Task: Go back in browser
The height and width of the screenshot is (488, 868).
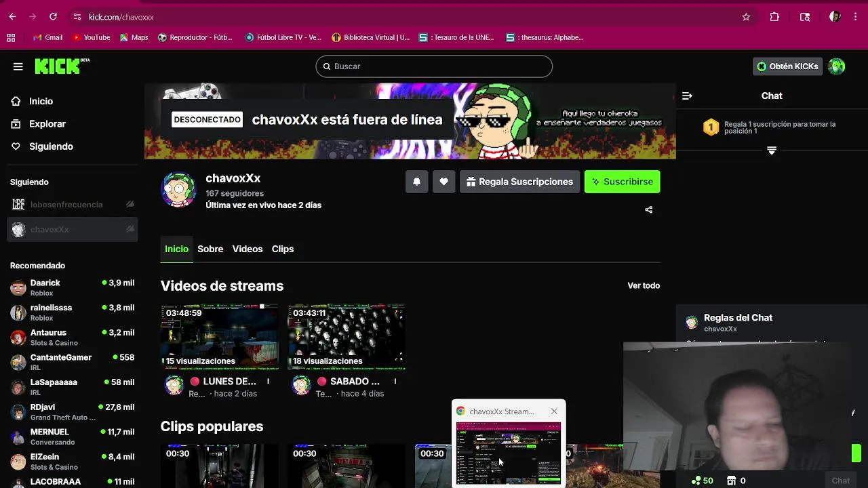Action: tap(12, 17)
